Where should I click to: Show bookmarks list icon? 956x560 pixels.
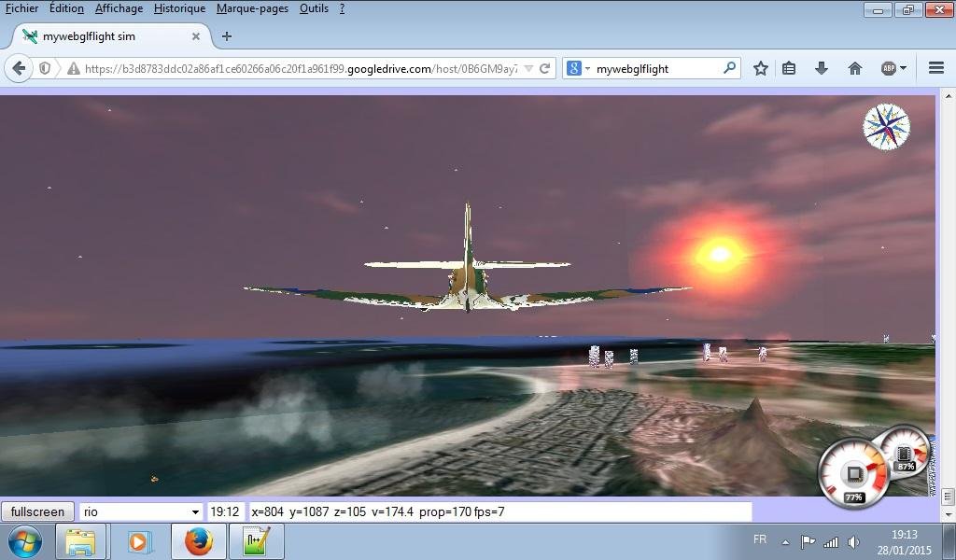(x=789, y=68)
